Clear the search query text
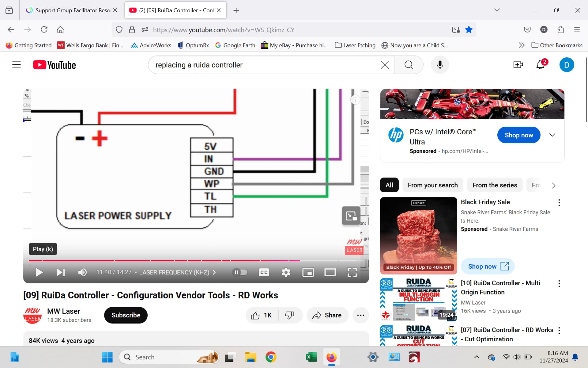 point(385,65)
